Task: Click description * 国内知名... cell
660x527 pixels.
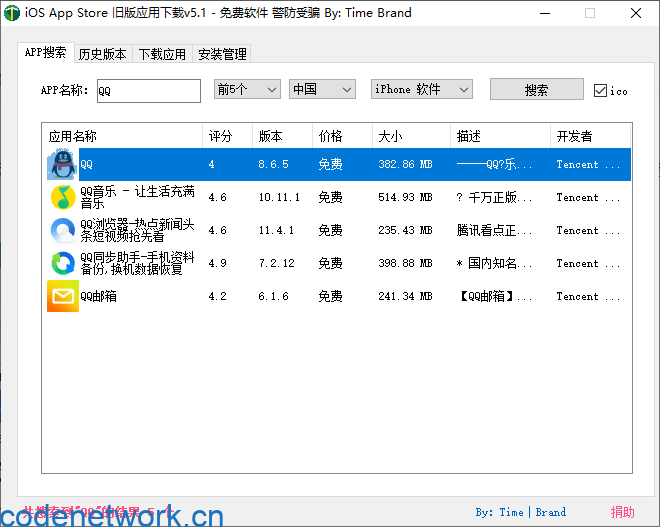Action: point(494,263)
